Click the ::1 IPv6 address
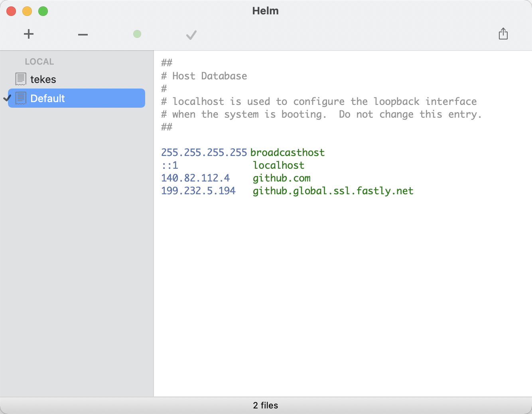 pos(170,165)
